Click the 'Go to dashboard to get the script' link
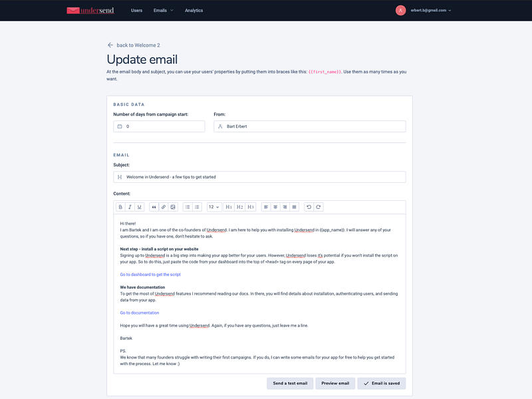Viewport: 532px width, 399px height. [x=150, y=275]
